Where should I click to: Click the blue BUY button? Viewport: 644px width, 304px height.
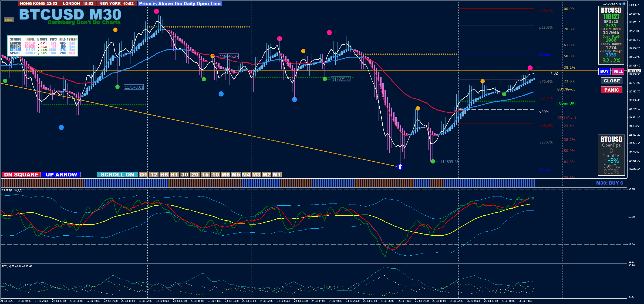604,71
